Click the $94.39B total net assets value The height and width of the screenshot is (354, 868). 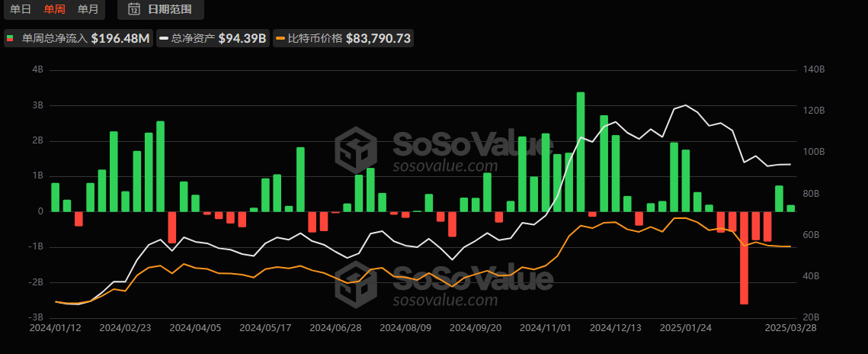(242, 38)
